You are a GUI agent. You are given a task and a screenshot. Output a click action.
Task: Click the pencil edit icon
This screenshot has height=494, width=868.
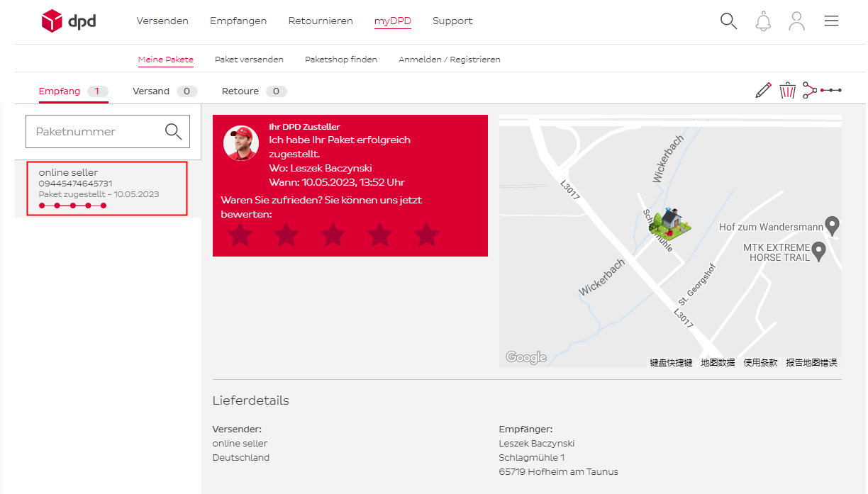pos(763,91)
